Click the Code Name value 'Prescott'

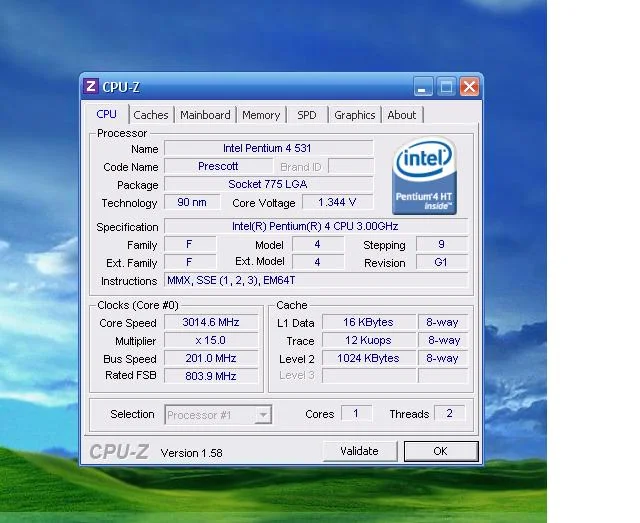pos(218,166)
